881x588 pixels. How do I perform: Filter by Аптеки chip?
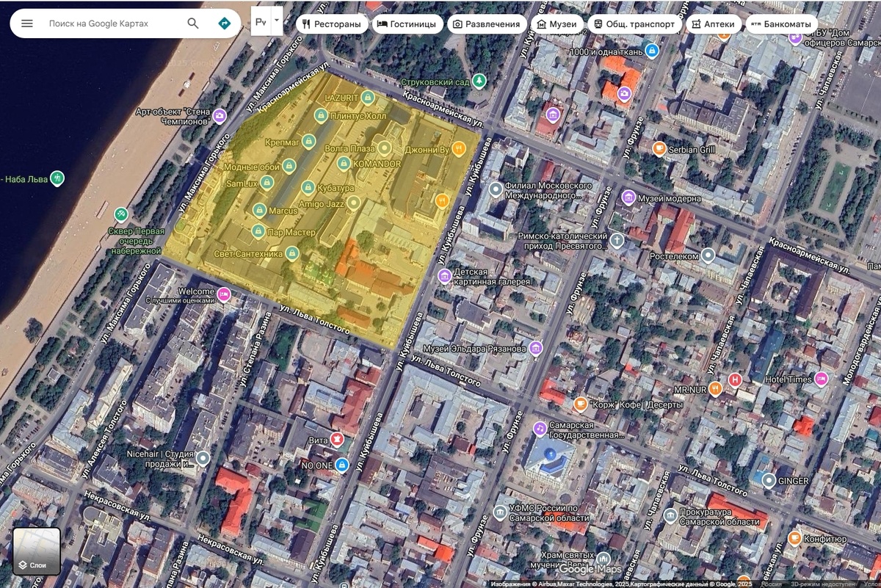[713, 23]
